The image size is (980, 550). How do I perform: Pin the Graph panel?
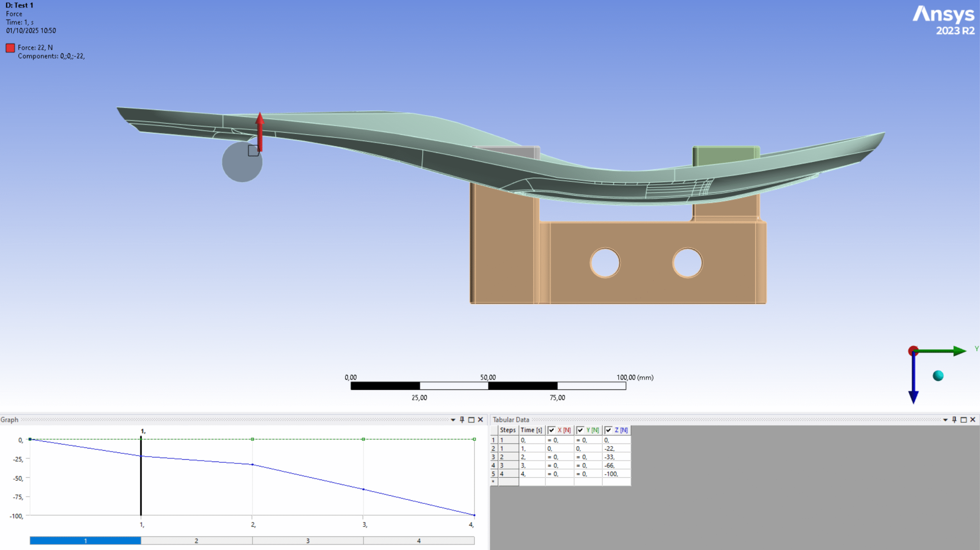point(462,420)
